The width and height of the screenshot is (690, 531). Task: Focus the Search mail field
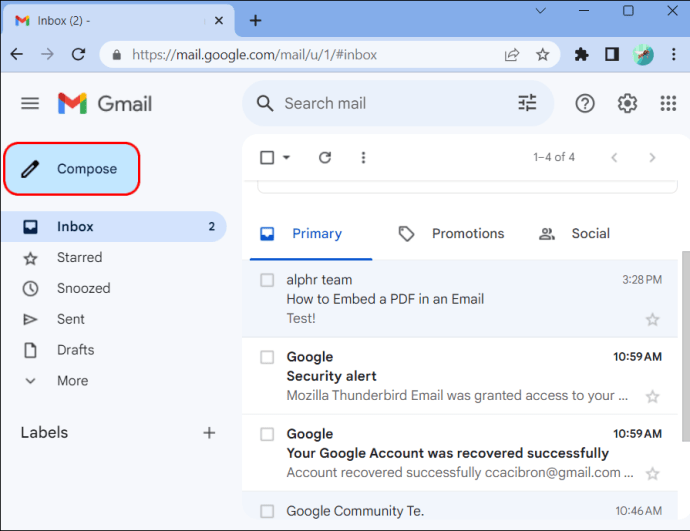(396, 103)
